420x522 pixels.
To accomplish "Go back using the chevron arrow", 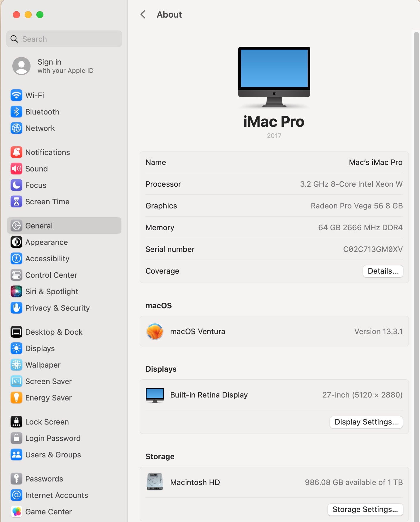I will [143, 14].
